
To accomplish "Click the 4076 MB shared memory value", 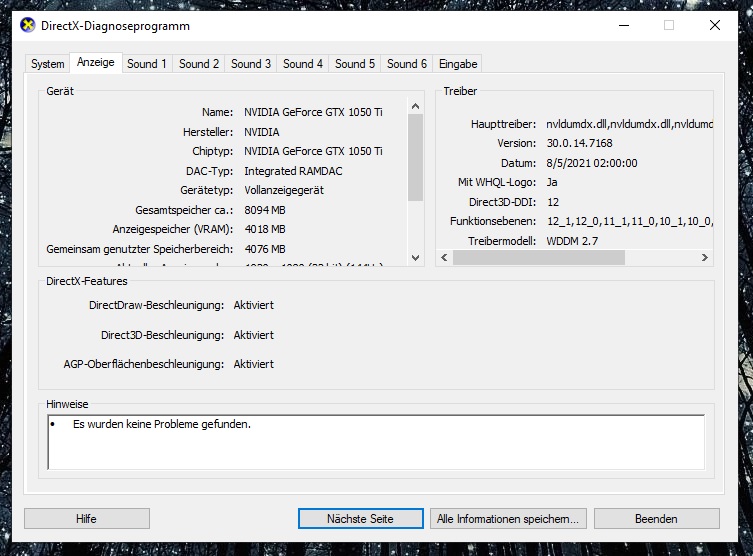I will 265,249.
